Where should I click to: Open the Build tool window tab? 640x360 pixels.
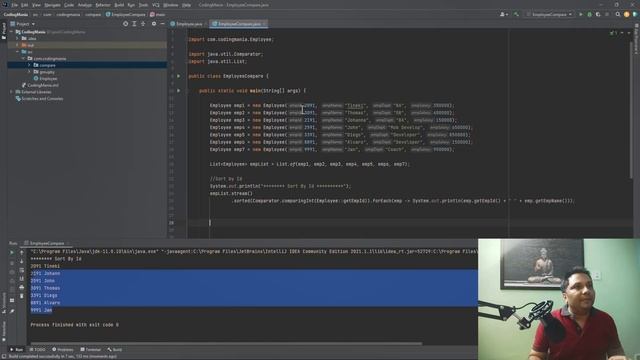pyautogui.click(x=115, y=350)
